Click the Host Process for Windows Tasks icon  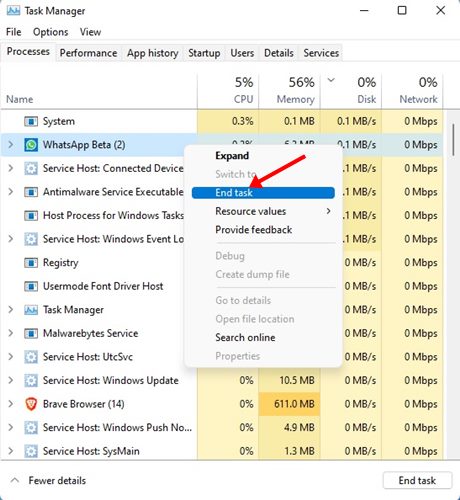31,216
